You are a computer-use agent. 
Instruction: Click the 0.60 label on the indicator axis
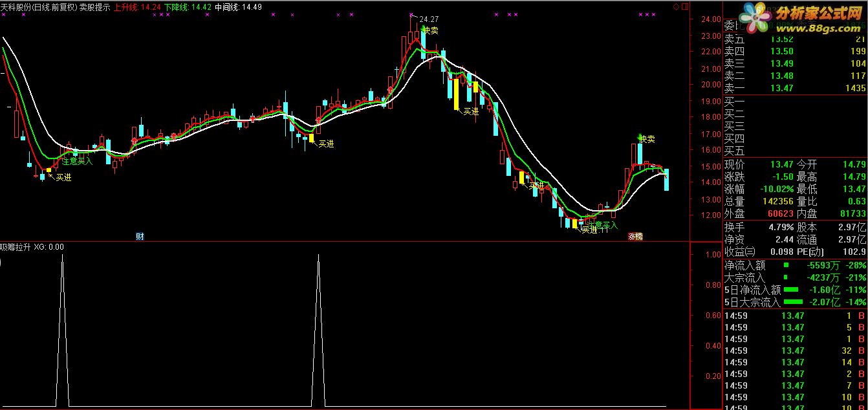coord(713,316)
